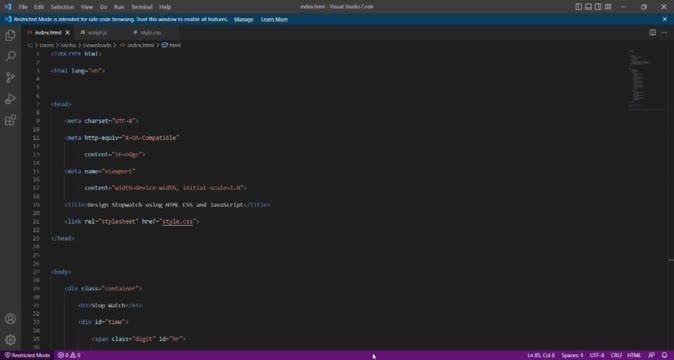Open the Manage gear icon

[x=10, y=340]
